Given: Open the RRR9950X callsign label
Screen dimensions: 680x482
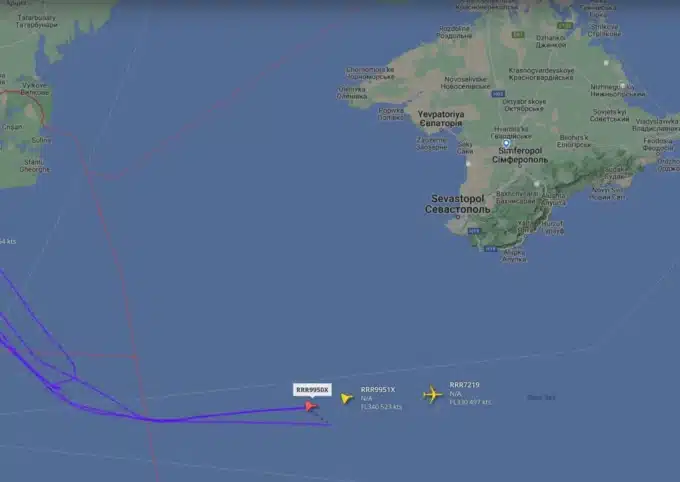Looking at the screenshot, I should (312, 390).
